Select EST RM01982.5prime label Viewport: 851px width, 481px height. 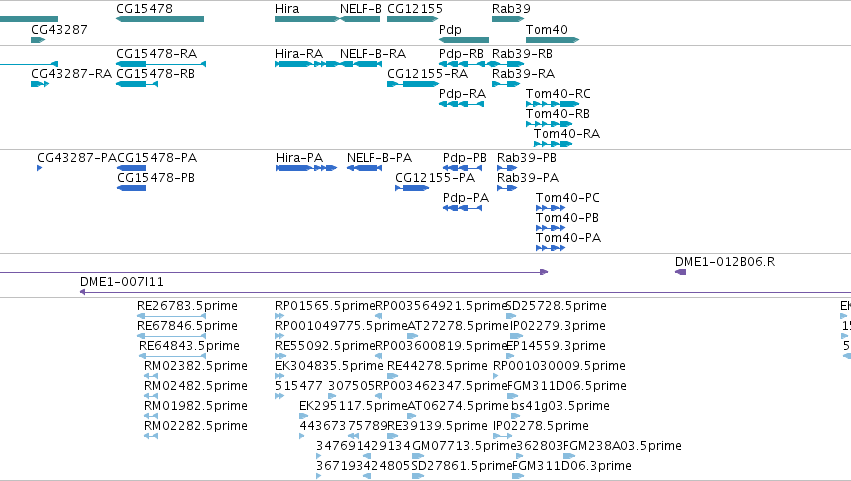(196, 407)
